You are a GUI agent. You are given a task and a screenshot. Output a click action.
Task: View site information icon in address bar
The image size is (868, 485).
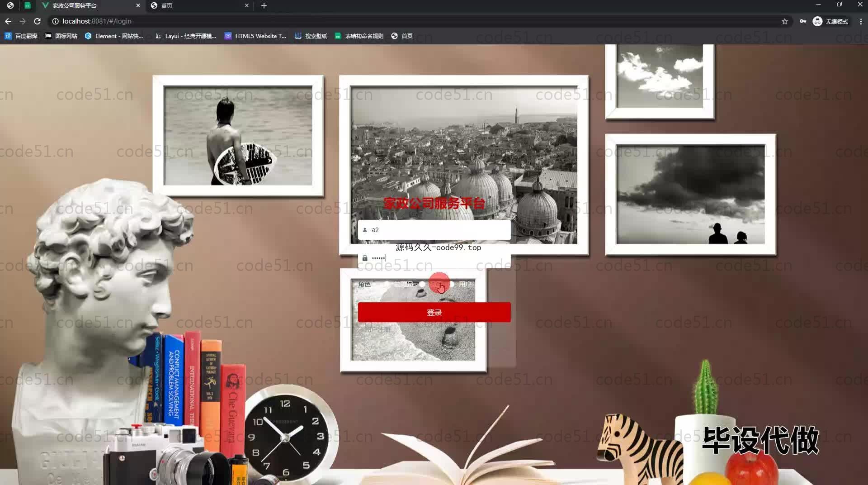point(55,21)
